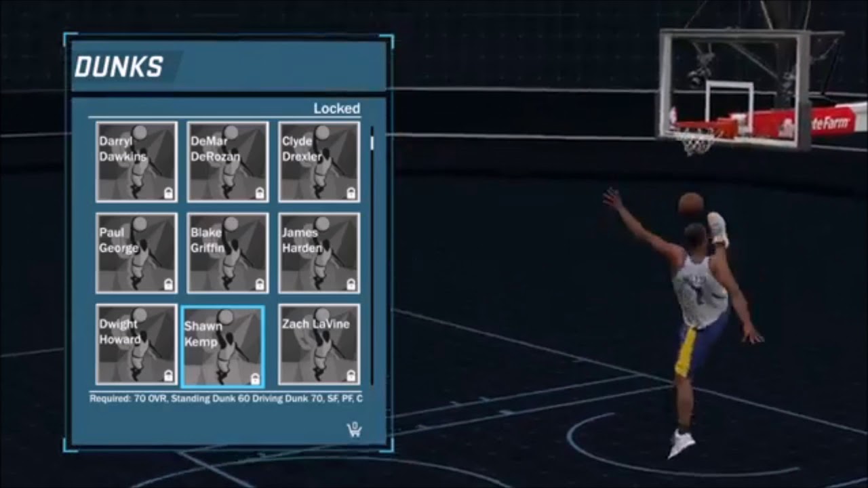Viewport: 868px width, 488px height.
Task: Choose the Dwight Howard dunk tile
Action: click(136, 344)
